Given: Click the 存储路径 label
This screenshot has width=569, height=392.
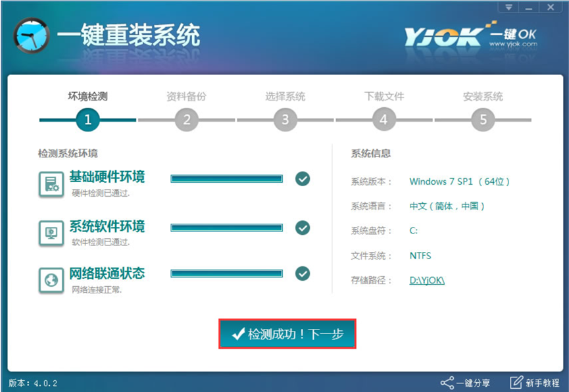Looking at the screenshot, I should (371, 280).
